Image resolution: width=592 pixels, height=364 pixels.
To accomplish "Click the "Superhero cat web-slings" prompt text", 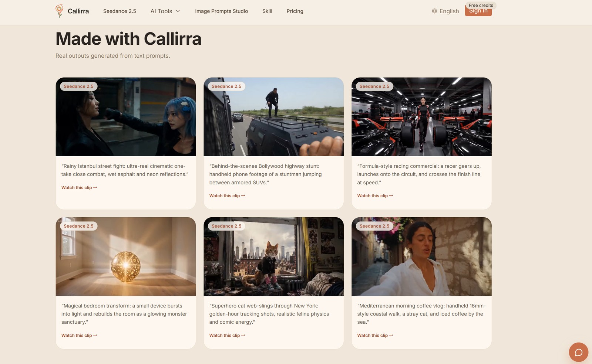I will click(x=269, y=314).
